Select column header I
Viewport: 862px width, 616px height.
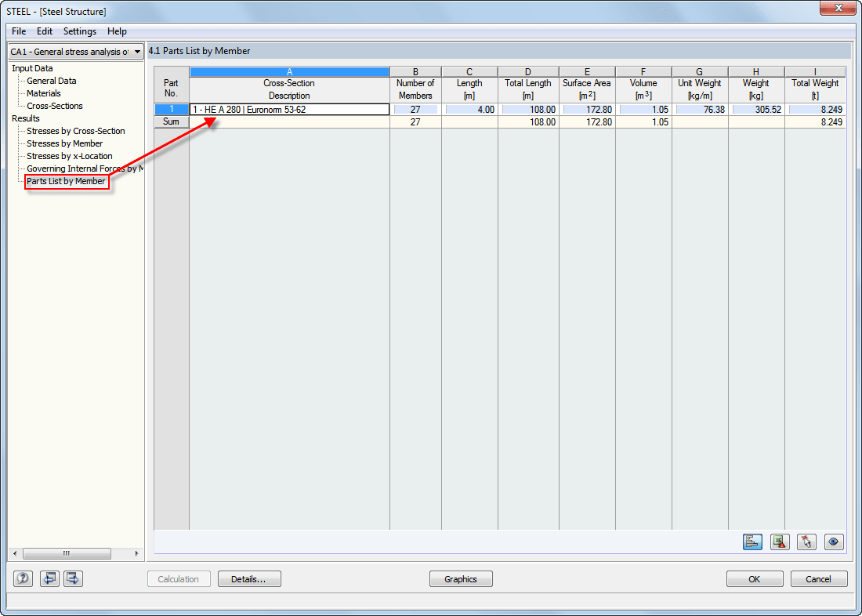tap(815, 72)
